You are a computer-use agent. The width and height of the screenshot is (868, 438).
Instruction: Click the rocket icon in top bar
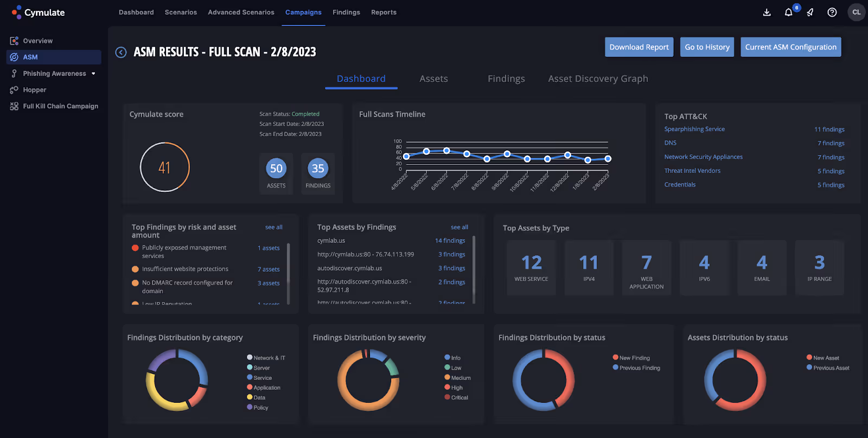810,12
